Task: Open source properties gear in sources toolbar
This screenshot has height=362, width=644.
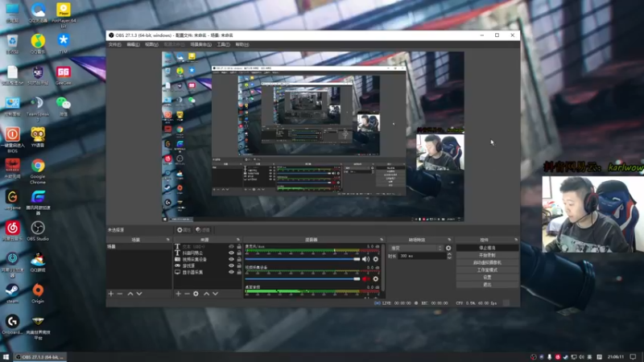Action: point(196,294)
